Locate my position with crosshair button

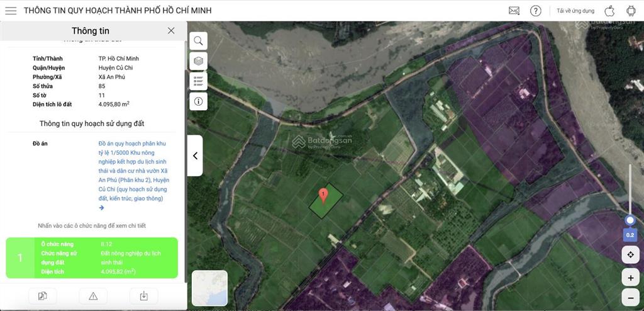coord(630,255)
